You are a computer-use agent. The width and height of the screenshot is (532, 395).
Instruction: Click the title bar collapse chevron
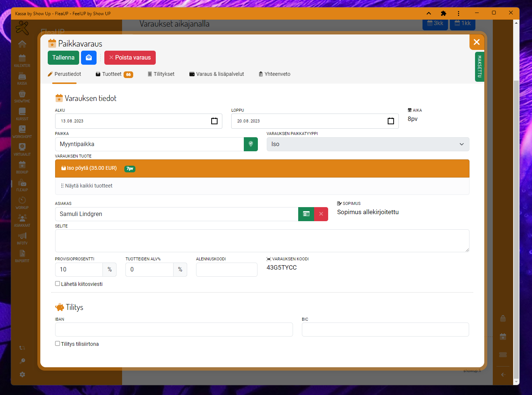point(429,14)
